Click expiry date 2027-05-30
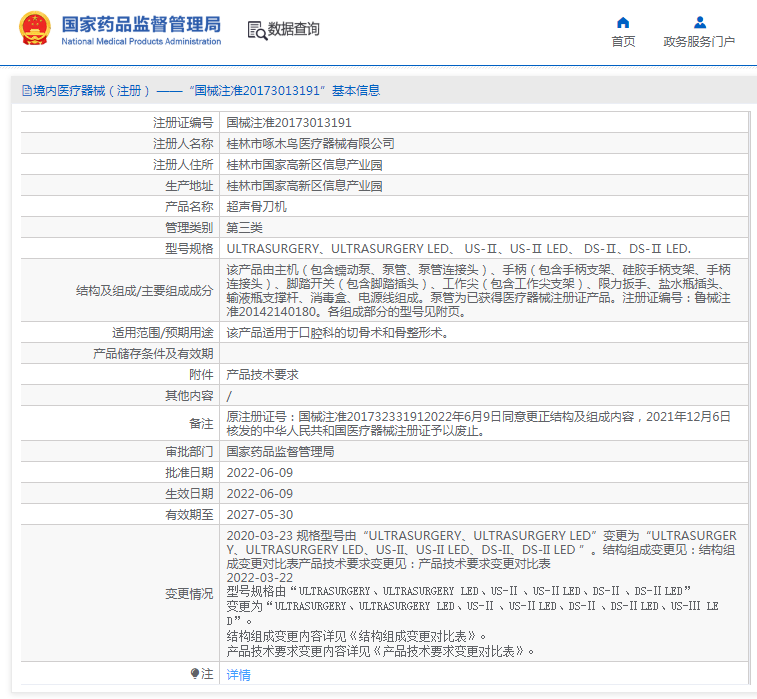 (x=260, y=515)
